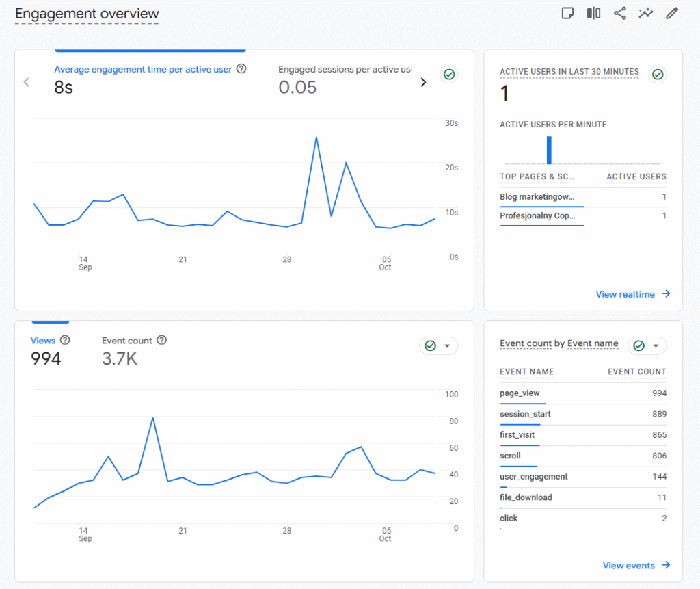
Task: Open the View realtime link
Action: [x=633, y=294]
